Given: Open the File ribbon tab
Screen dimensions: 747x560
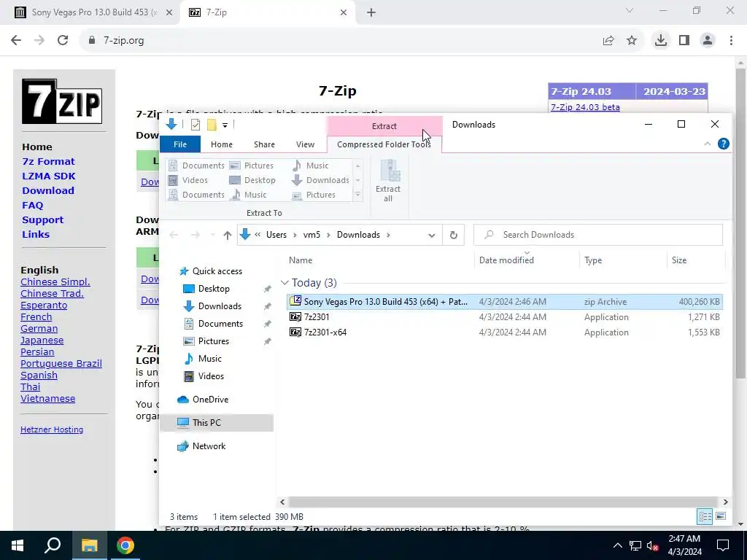Looking at the screenshot, I should pyautogui.click(x=180, y=144).
